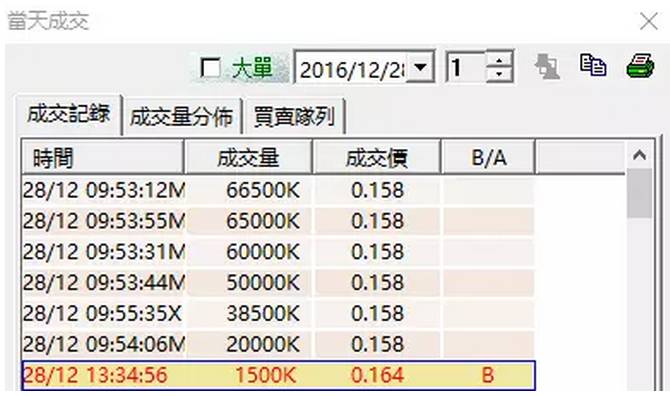Viewport: 670px width, 396px height.
Task: Click the green printer icon
Action: 640,66
